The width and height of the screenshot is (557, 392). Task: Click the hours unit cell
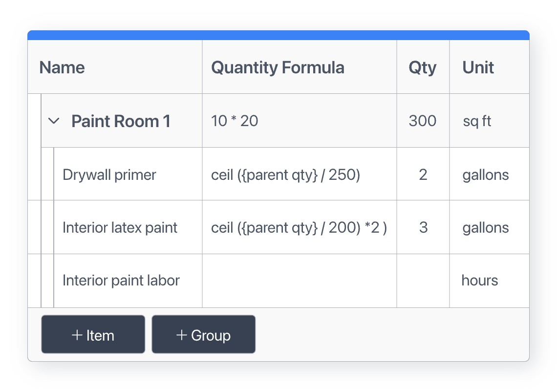[480, 281]
